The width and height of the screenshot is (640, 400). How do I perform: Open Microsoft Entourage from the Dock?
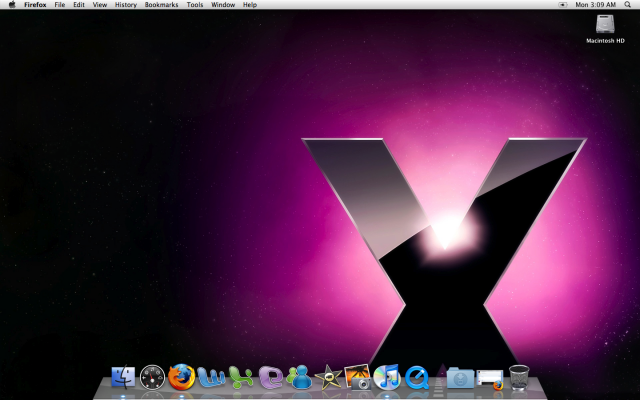pyautogui.click(x=270, y=377)
